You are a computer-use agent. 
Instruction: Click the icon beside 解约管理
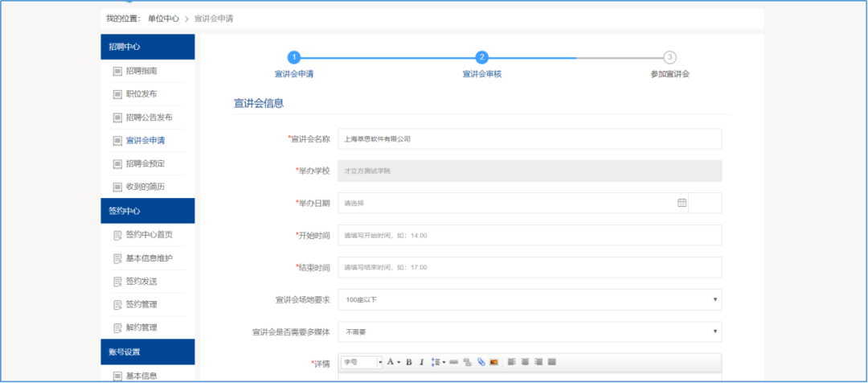pyautogui.click(x=117, y=327)
